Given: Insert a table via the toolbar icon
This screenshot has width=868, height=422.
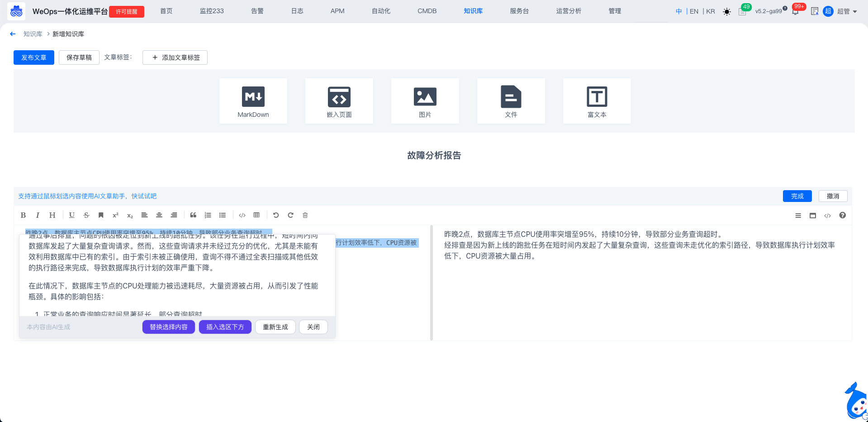Looking at the screenshot, I should tap(256, 215).
